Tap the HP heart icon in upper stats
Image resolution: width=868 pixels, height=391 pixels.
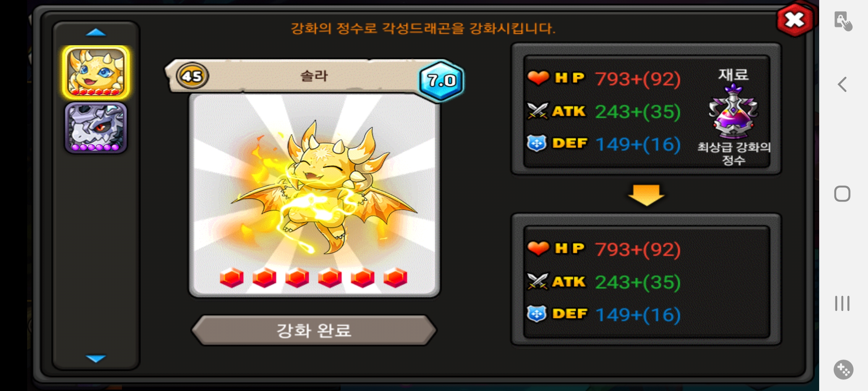pyautogui.click(x=538, y=78)
